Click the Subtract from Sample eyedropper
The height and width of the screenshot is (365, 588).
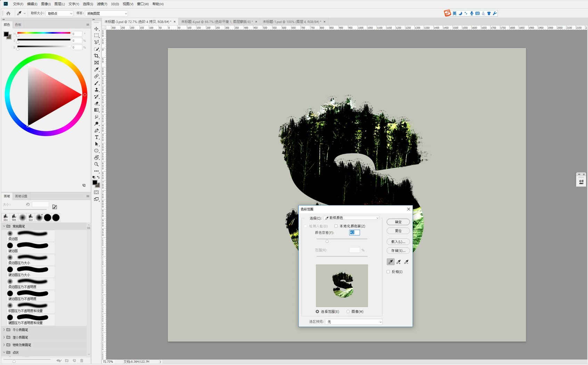(x=406, y=262)
